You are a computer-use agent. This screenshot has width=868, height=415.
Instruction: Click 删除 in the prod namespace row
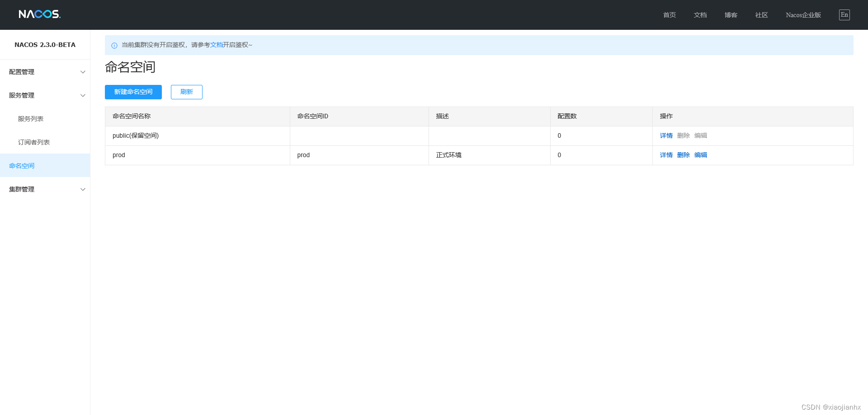(684, 155)
